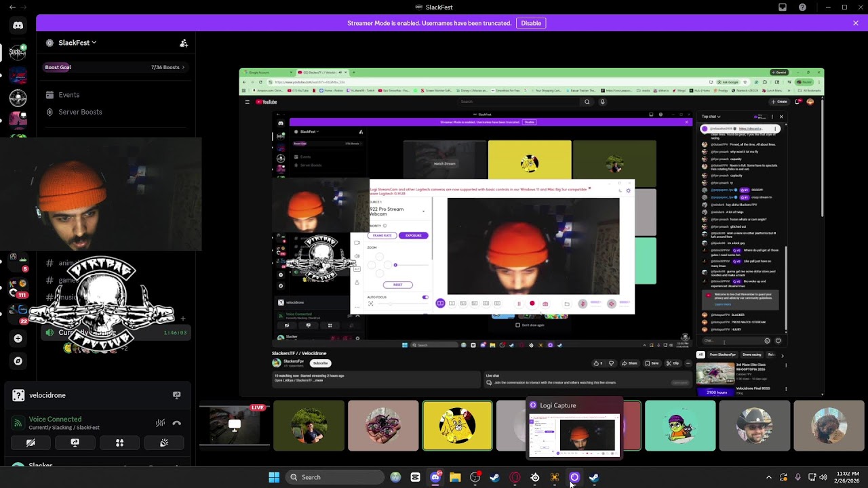
Task: Click the Share Your Screen button
Action: [75, 443]
